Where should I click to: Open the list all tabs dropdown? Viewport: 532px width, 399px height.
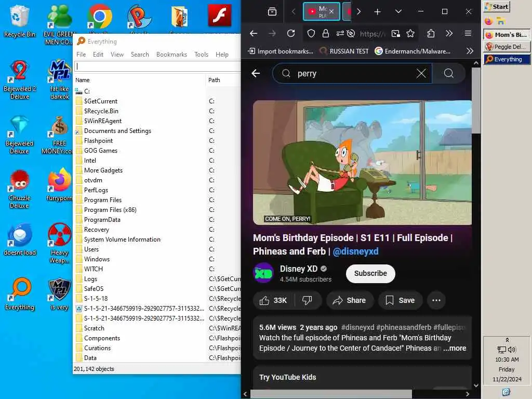(x=398, y=12)
